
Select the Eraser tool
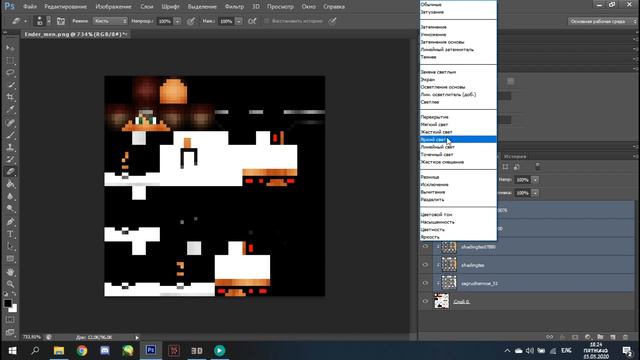[10, 171]
